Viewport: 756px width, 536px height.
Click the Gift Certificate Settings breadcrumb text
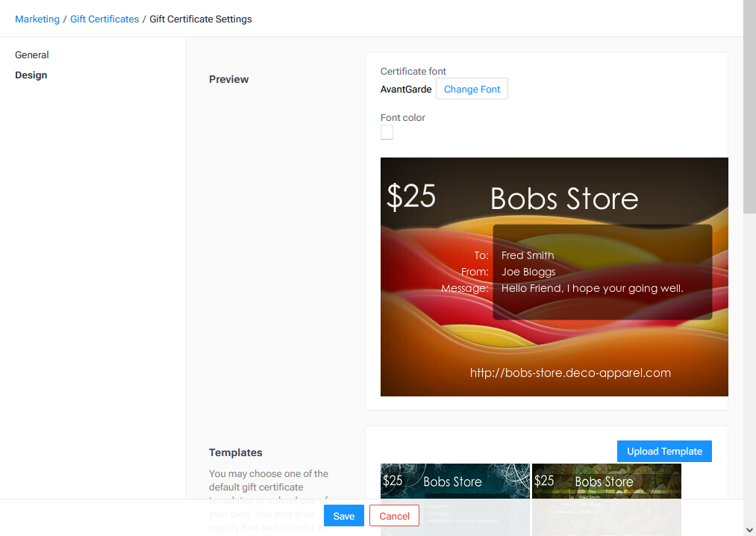click(x=200, y=19)
